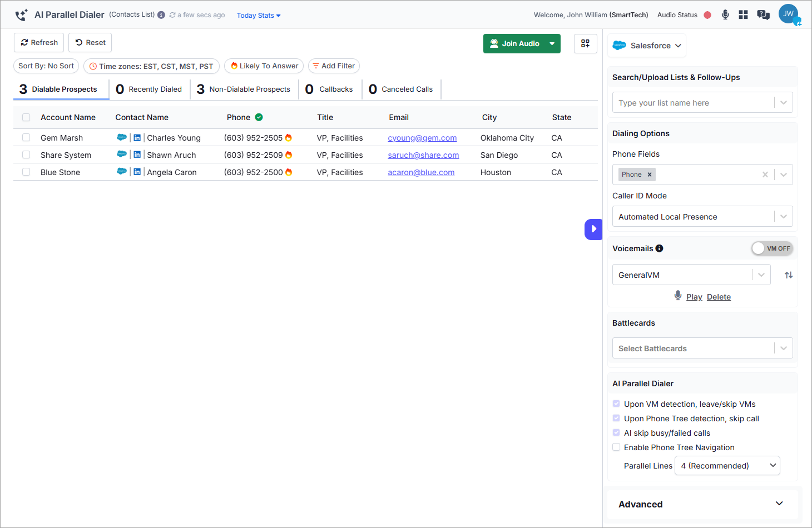Image resolution: width=812 pixels, height=528 pixels.
Task: Switch to Canceled Calls tab
Action: coord(401,89)
